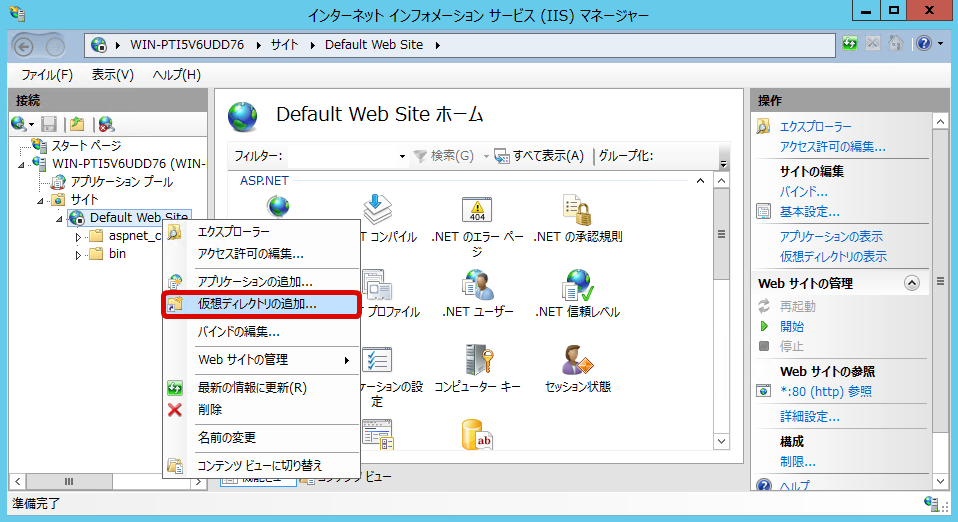Collapse the サイト tree node
The height and width of the screenshot is (522, 958).
[x=40, y=200]
